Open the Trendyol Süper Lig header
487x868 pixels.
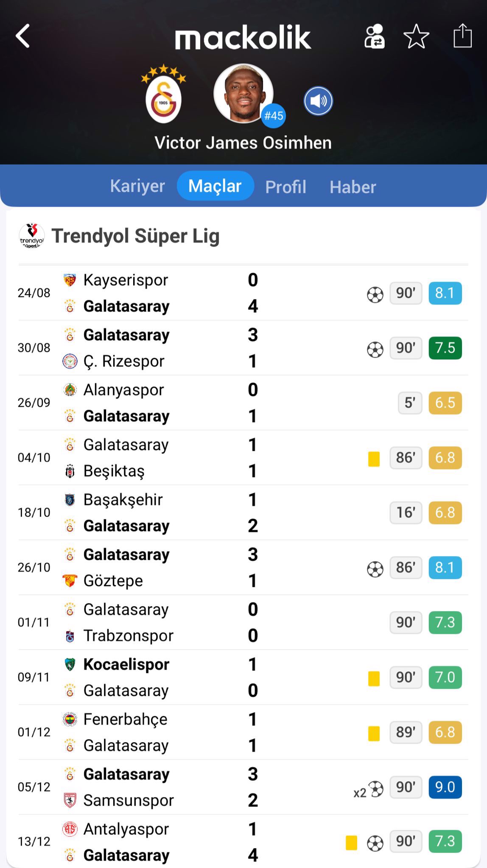click(x=135, y=236)
